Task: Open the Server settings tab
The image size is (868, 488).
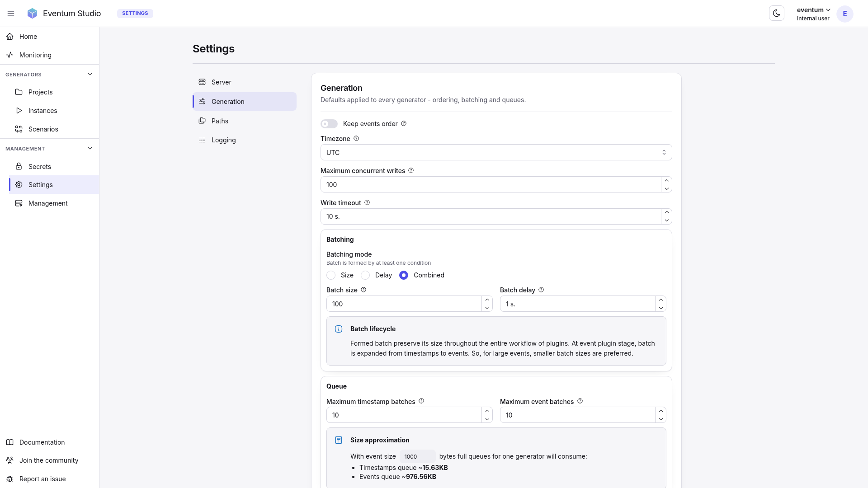Action: pos(245,82)
